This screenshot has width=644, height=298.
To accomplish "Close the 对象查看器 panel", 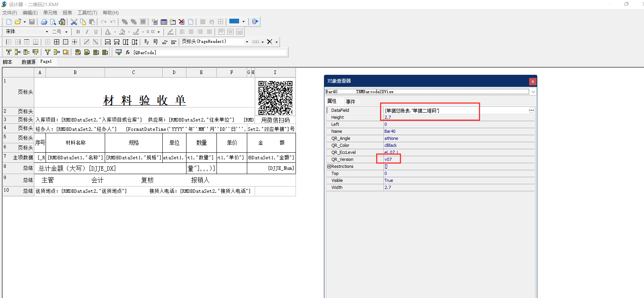I will coord(533,81).
